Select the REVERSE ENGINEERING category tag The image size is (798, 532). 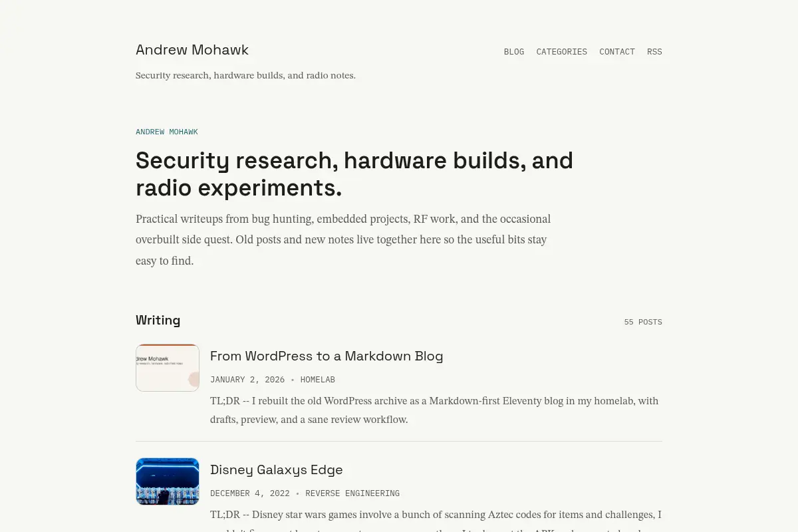point(352,493)
